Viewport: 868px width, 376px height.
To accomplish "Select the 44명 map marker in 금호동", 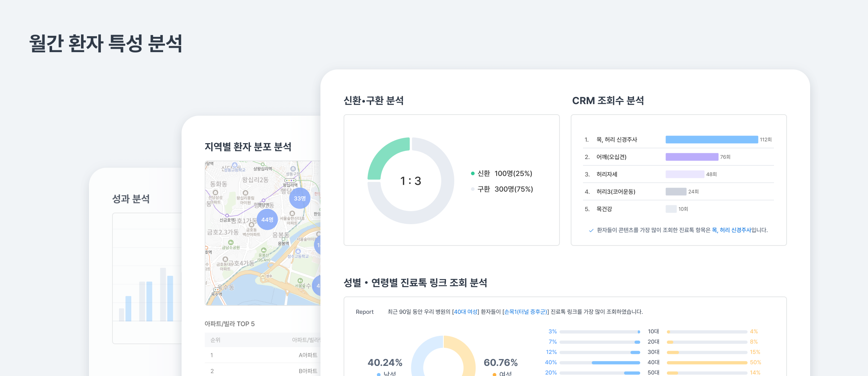I will tap(267, 220).
